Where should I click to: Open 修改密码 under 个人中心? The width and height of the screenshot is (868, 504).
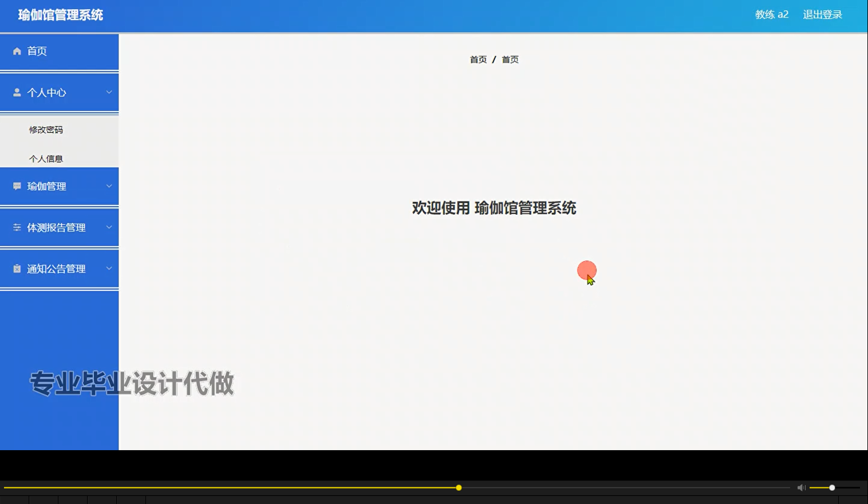tap(46, 129)
